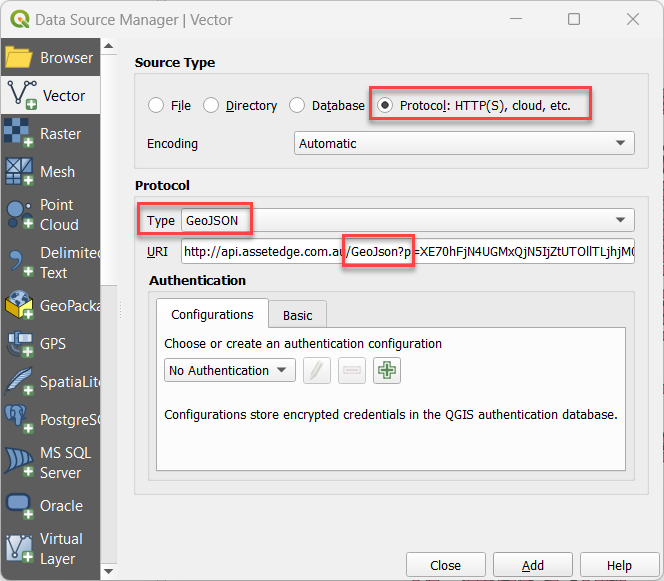664x581 pixels.
Task: Click the Help button
Action: [619, 565]
